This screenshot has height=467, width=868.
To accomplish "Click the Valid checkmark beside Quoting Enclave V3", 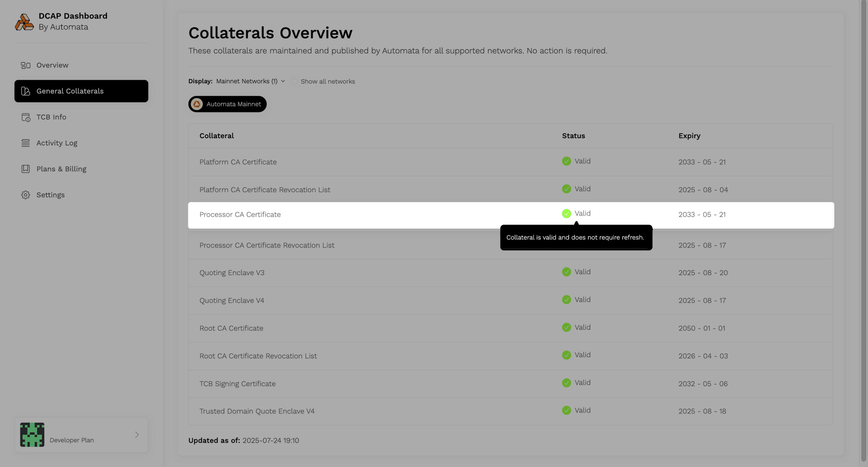I will pyautogui.click(x=566, y=272).
